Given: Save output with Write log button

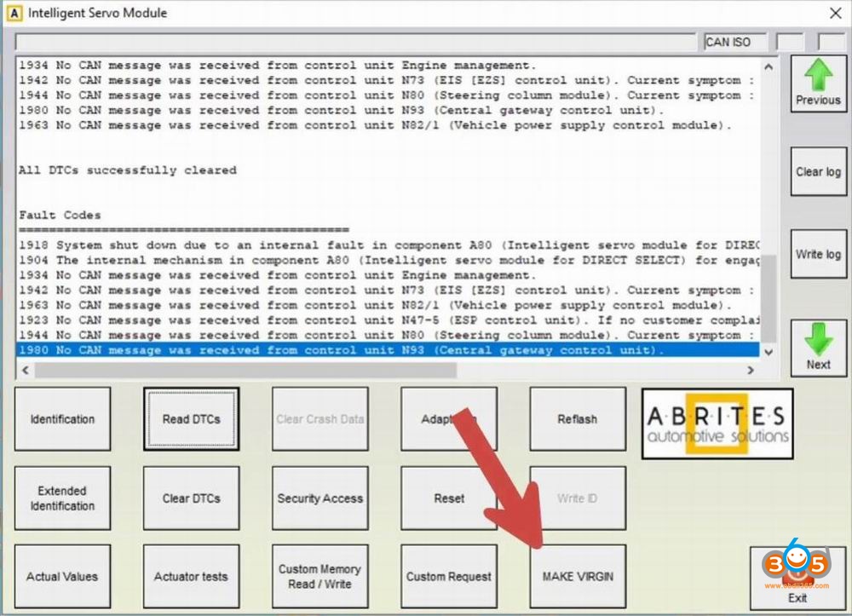Looking at the screenshot, I should tap(818, 255).
